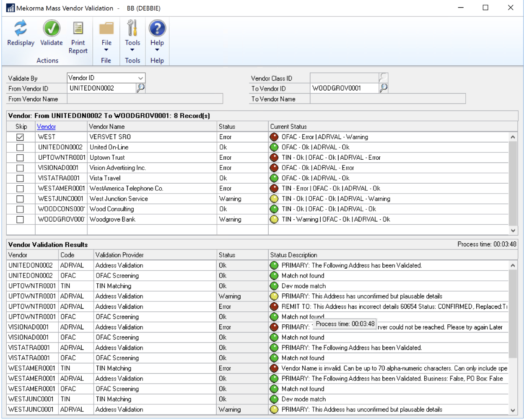Check Skip for Woodgrove Bank
The width and height of the screenshot is (524, 420).
[x=20, y=219]
